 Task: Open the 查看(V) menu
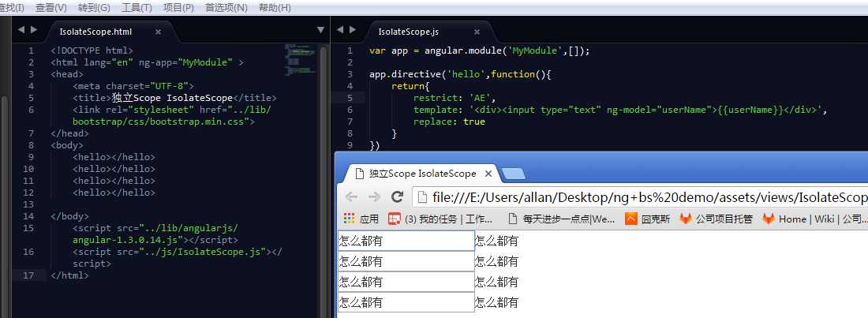[51, 8]
